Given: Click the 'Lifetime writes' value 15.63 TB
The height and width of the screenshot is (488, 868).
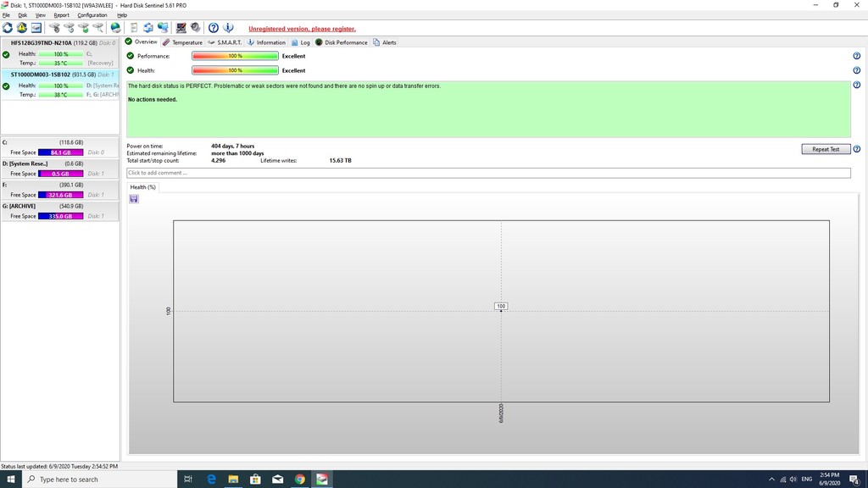Looking at the screenshot, I should 341,160.
